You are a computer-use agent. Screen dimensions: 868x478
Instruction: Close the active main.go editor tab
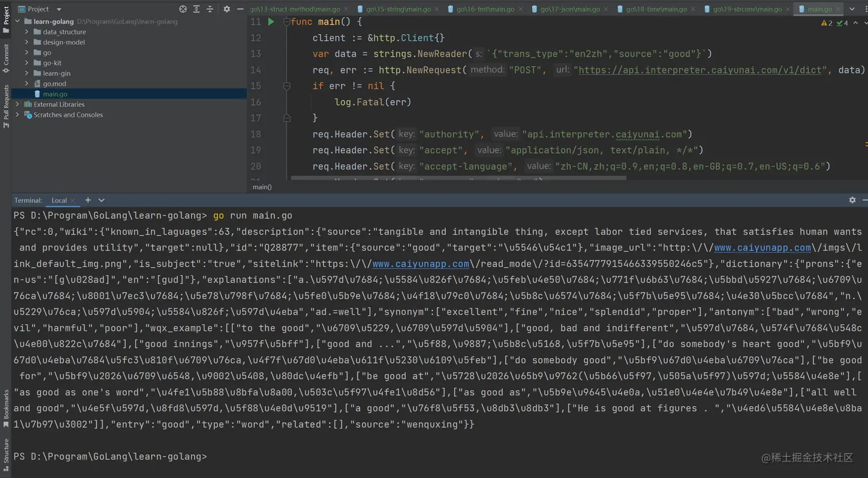tap(838, 9)
